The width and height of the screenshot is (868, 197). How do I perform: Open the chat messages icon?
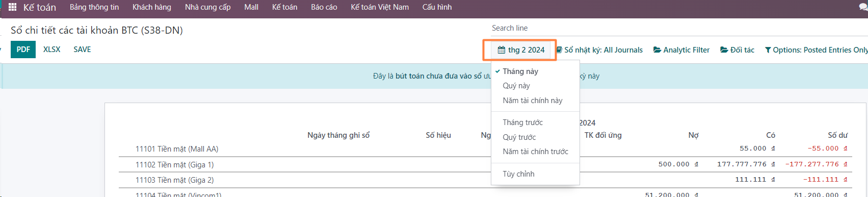coord(863,7)
